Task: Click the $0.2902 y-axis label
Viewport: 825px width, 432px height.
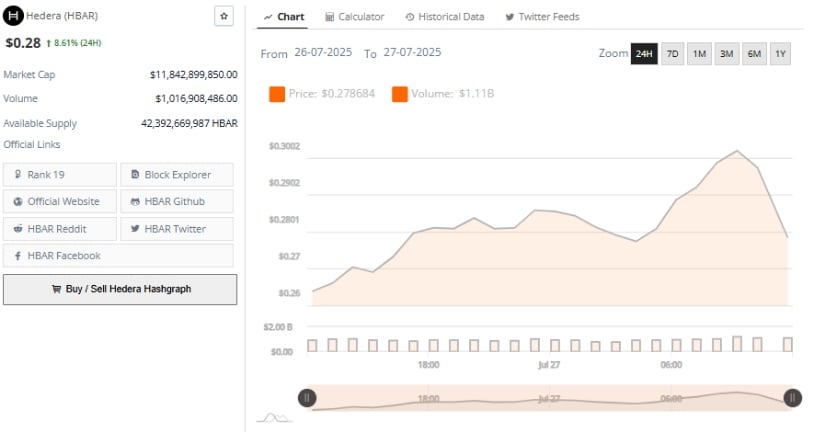Action: (284, 183)
